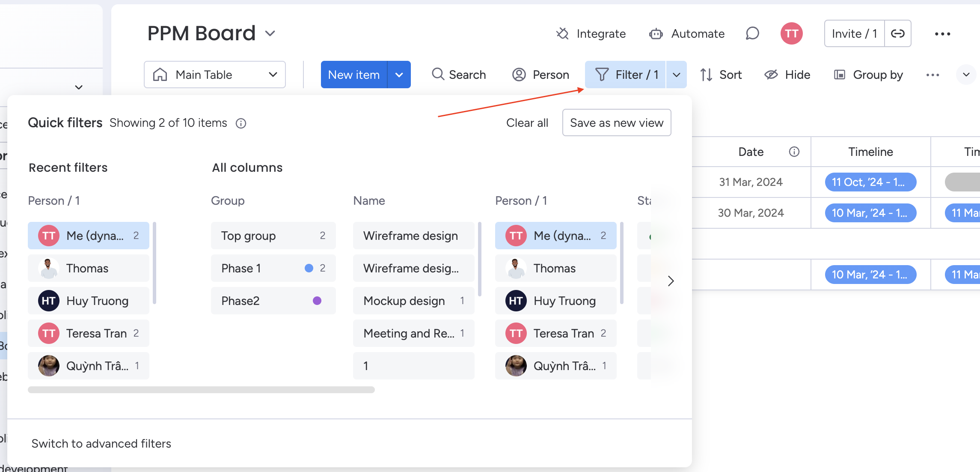Open Group by settings
The height and width of the screenshot is (472, 980).
click(x=868, y=74)
